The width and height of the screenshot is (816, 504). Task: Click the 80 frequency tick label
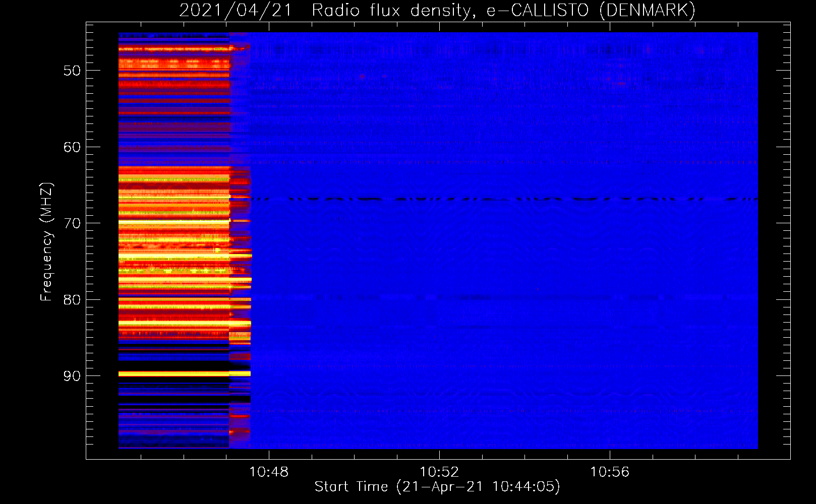(x=72, y=300)
